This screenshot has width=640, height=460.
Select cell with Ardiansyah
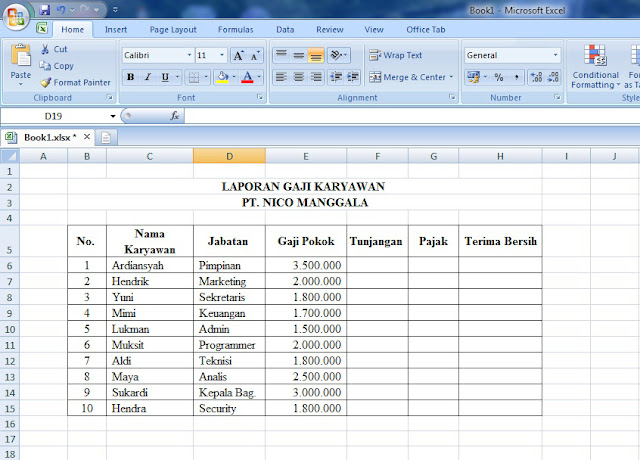pyautogui.click(x=150, y=265)
